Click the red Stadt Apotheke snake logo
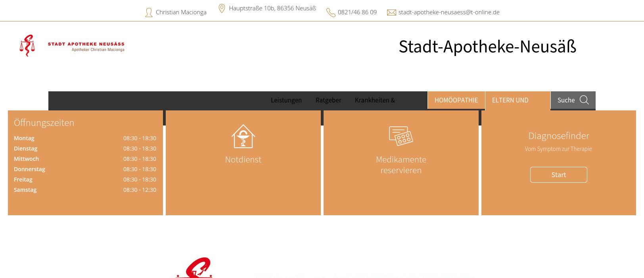Viewport: 644px width, 278px height. (27, 46)
